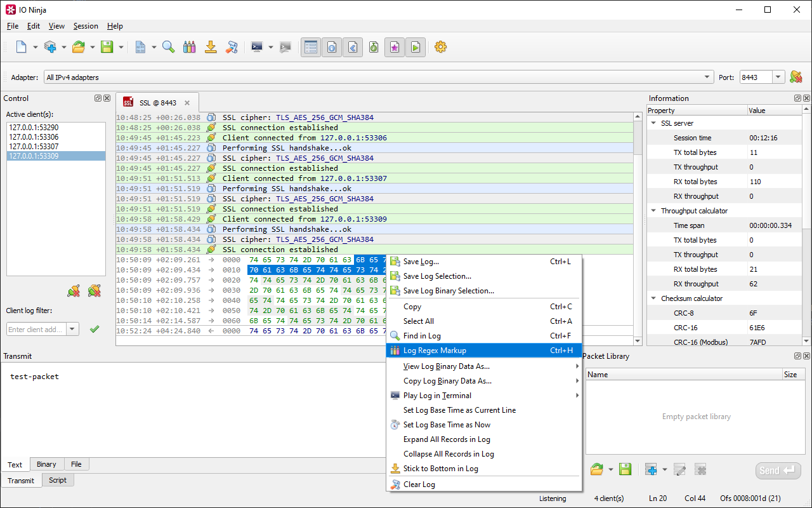
Task: Close the SSL @ 8443 session tab
Action: (x=187, y=103)
